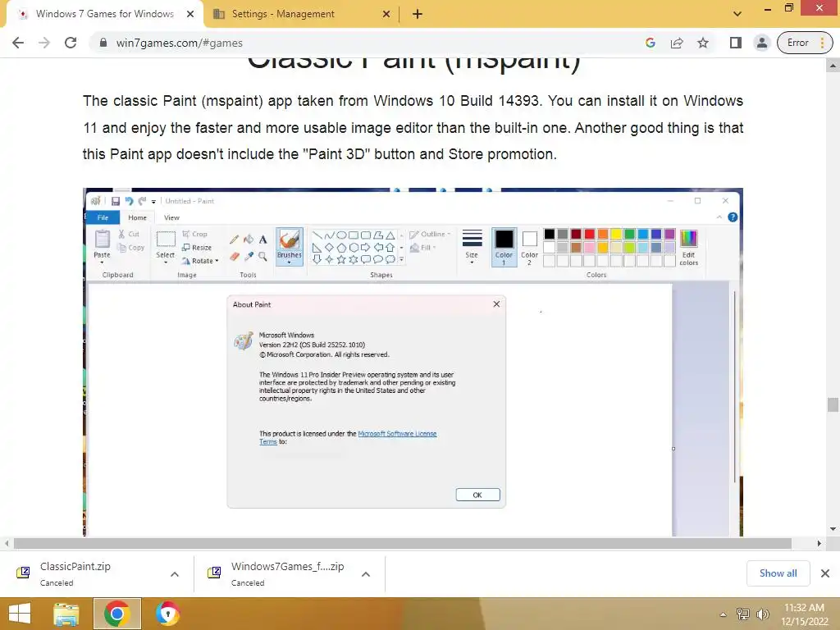Click the Paste icon in the Paint screenshot
This screenshot has width=840, height=630.
[102, 239]
